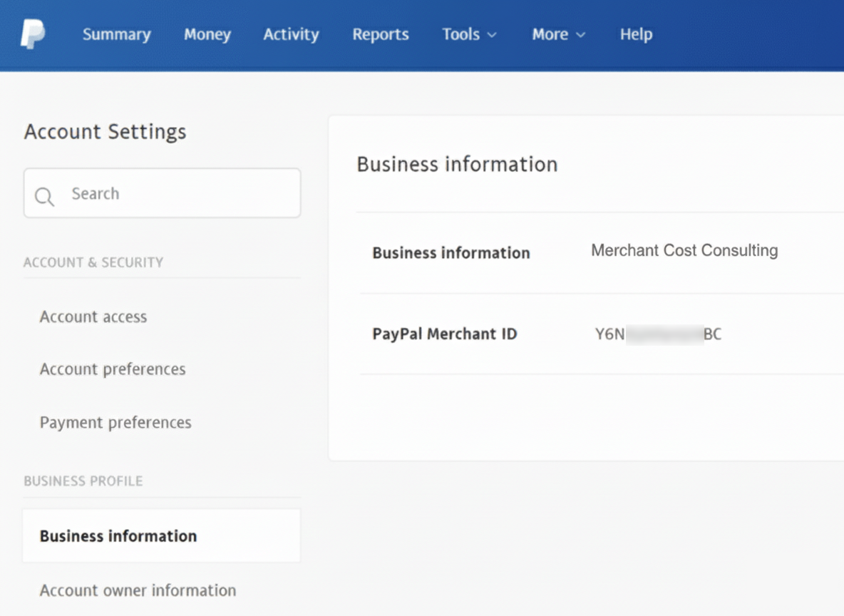Click Help in the navigation bar
Image resolution: width=844 pixels, height=616 pixels.
635,34
